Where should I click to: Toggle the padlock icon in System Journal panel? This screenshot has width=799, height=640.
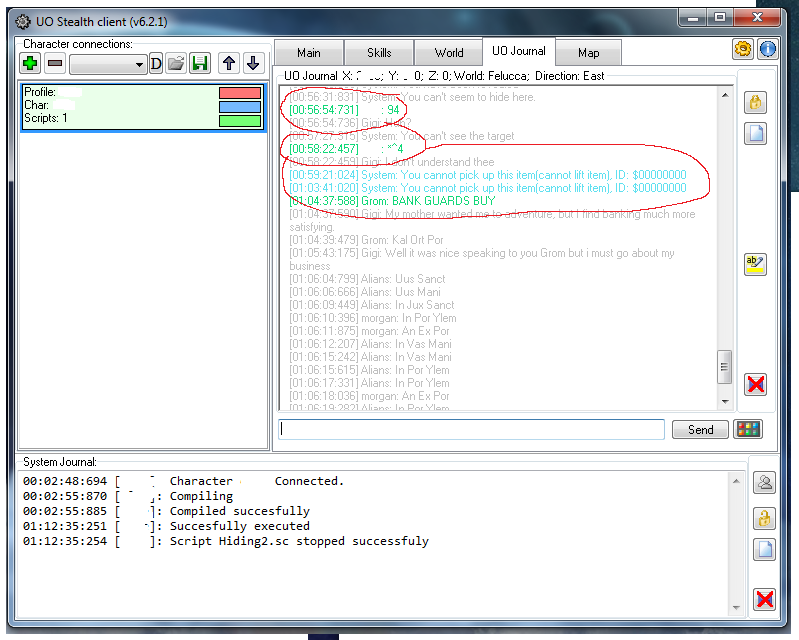click(x=764, y=517)
